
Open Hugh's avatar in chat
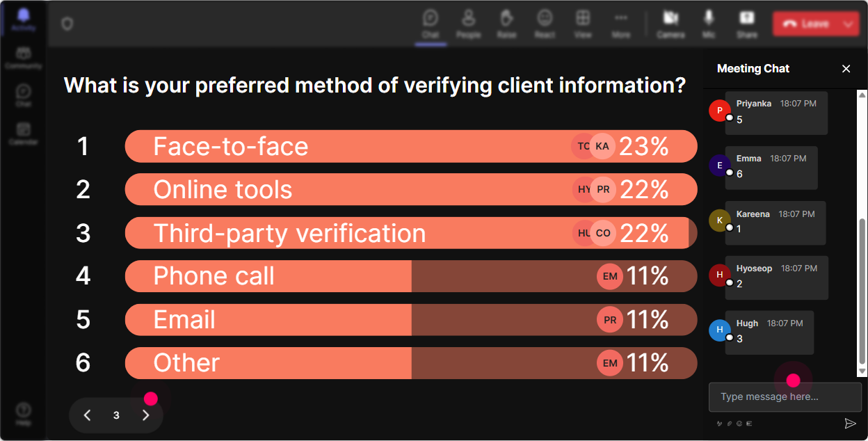click(720, 330)
